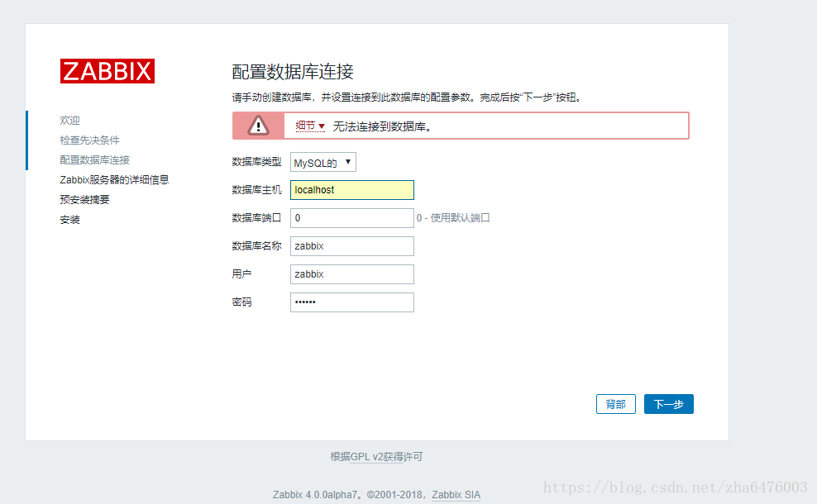Click the 下一步 next step button
The width and height of the screenshot is (817, 504).
click(668, 404)
